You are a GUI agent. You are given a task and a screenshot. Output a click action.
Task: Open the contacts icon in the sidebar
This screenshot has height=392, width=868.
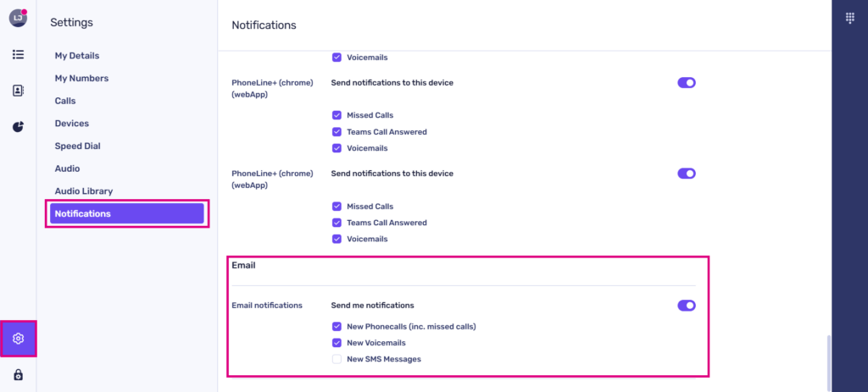coord(18,91)
